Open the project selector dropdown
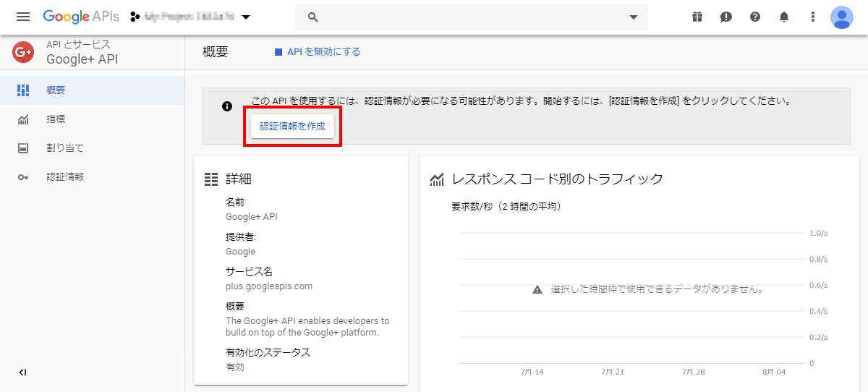 (190, 17)
